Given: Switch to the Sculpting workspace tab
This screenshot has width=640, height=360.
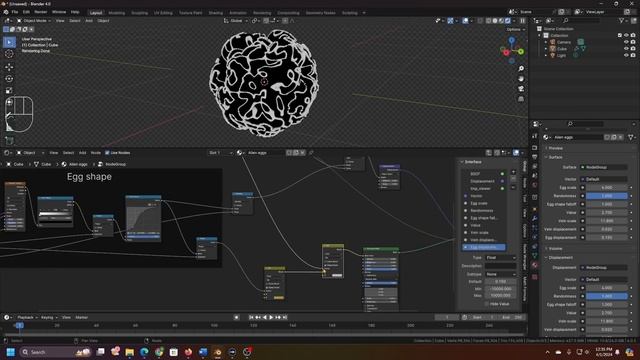Looking at the screenshot, I should tap(139, 13).
